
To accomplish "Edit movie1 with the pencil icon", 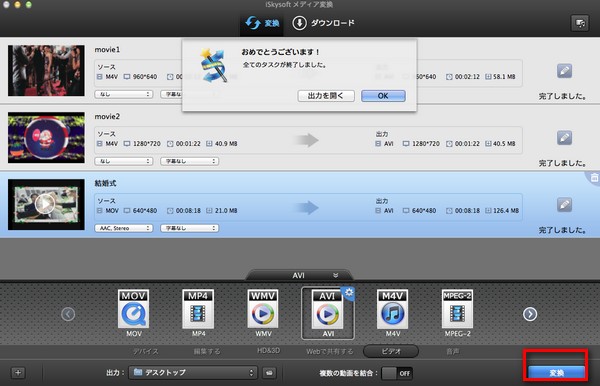I will tap(564, 71).
